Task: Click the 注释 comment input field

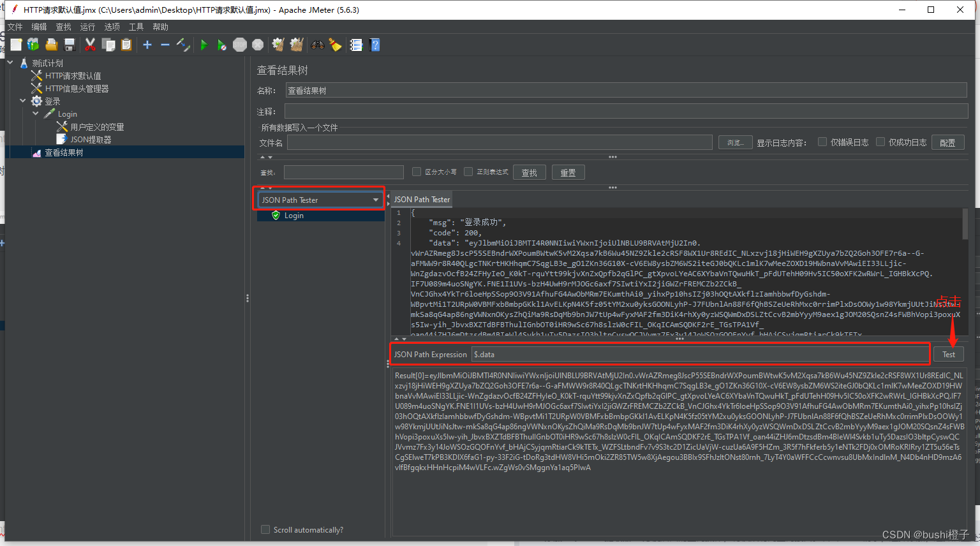Action: click(x=627, y=112)
